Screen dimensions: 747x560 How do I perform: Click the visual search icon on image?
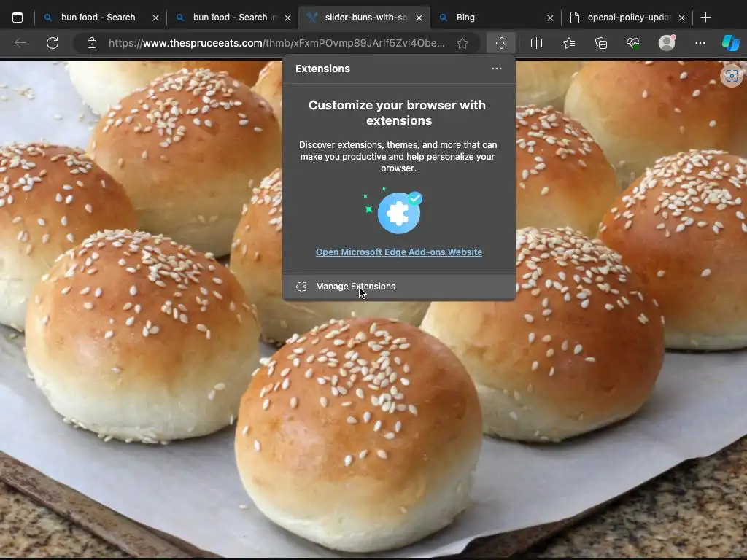click(x=732, y=76)
